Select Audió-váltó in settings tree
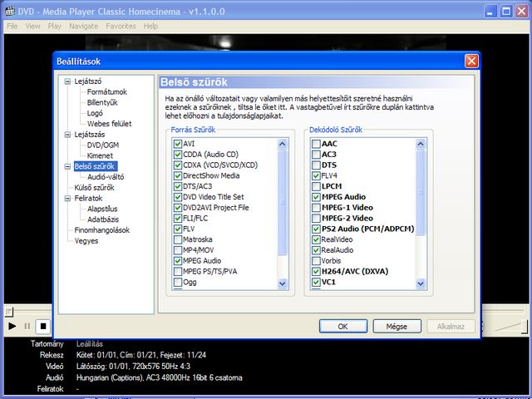 pyautogui.click(x=106, y=177)
